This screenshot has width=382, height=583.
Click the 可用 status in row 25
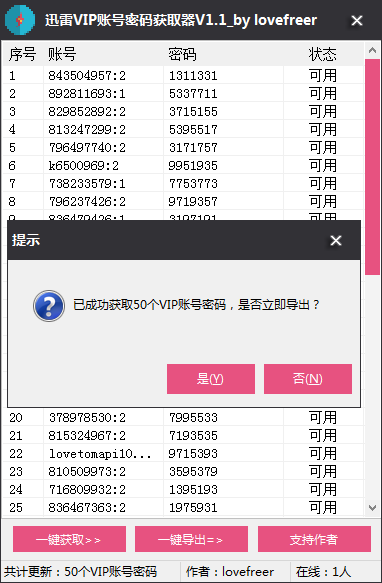[x=323, y=508]
